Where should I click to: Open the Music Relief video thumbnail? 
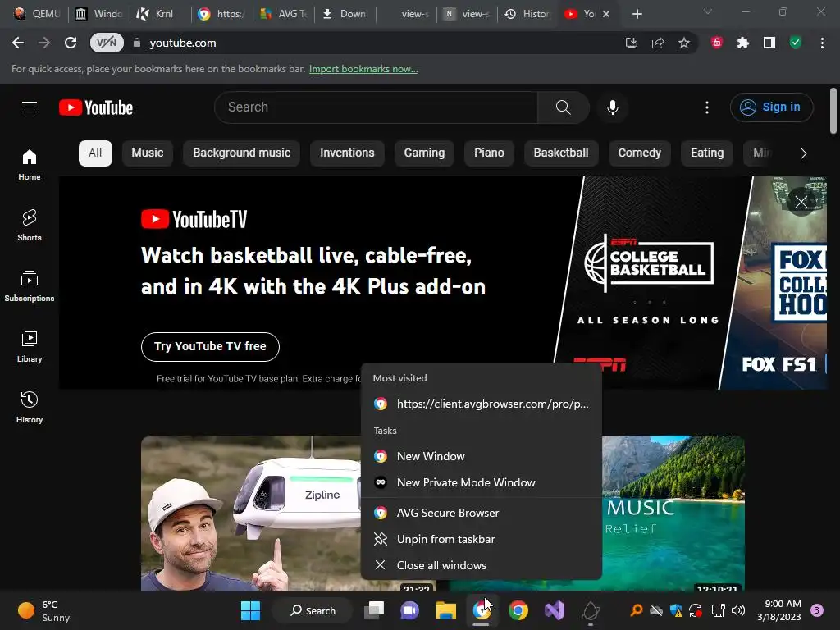tap(673, 514)
